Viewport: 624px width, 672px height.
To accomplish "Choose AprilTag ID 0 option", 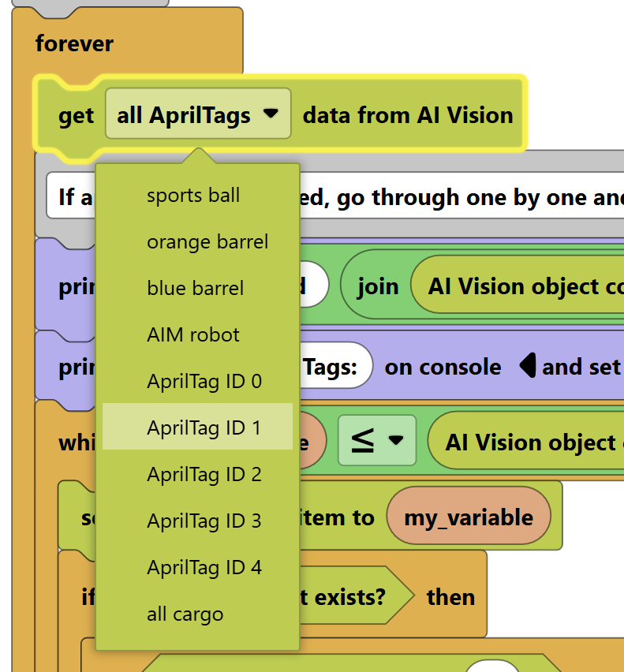I will (204, 382).
